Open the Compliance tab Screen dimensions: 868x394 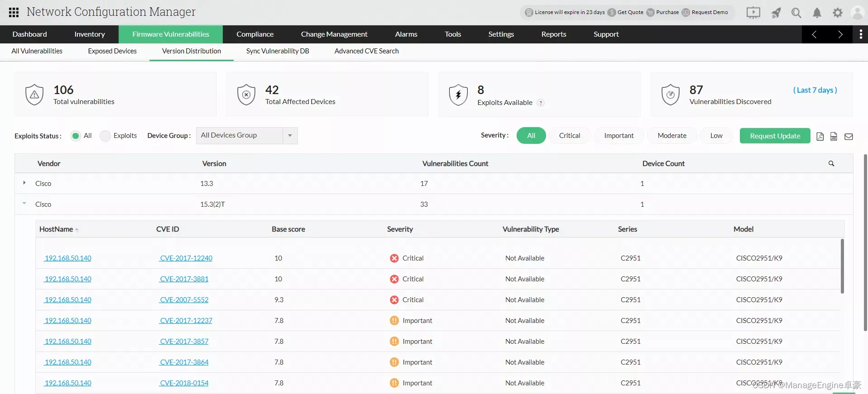[255, 34]
